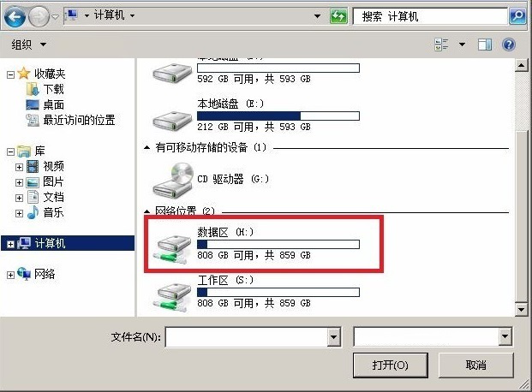Open the 组织 menu dropdown
Image resolution: width=532 pixels, height=392 pixels.
coord(28,45)
